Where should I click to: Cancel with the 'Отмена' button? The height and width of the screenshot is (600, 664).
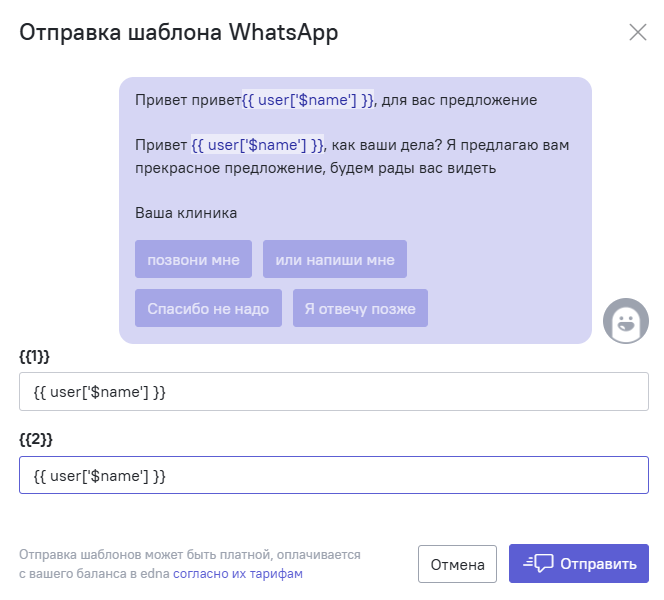[457, 564]
